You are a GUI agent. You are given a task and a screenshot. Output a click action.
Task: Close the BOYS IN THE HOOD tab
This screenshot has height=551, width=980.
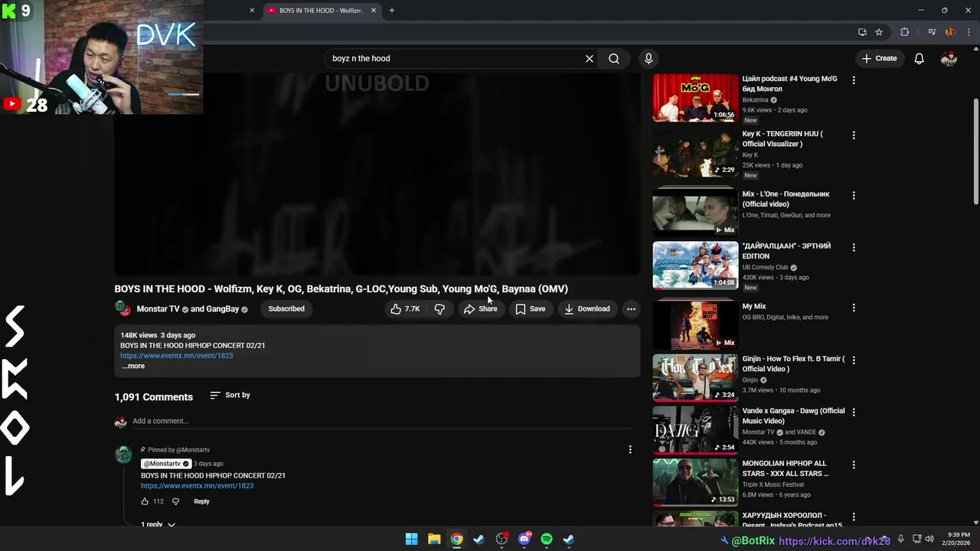[374, 10]
